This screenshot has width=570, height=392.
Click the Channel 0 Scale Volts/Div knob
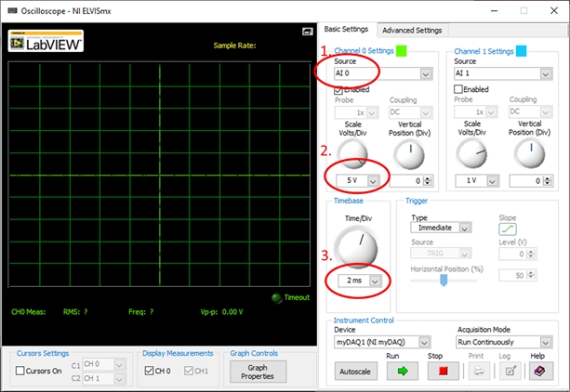click(351, 153)
